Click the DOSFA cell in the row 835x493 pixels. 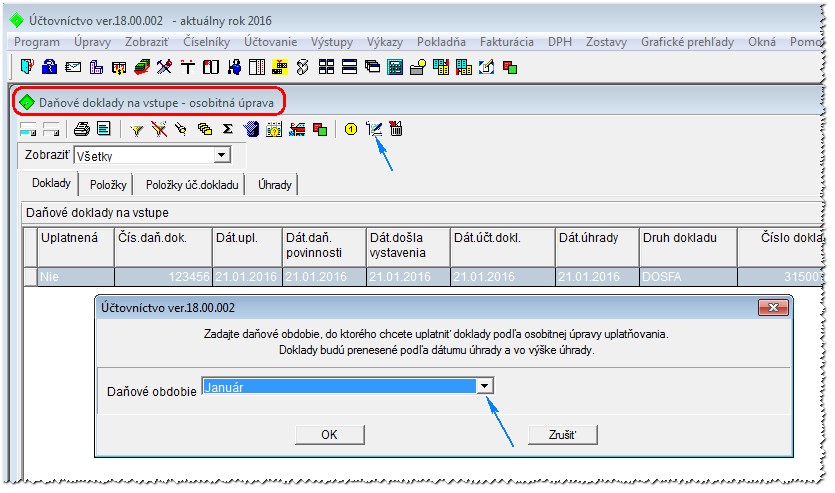click(x=689, y=277)
